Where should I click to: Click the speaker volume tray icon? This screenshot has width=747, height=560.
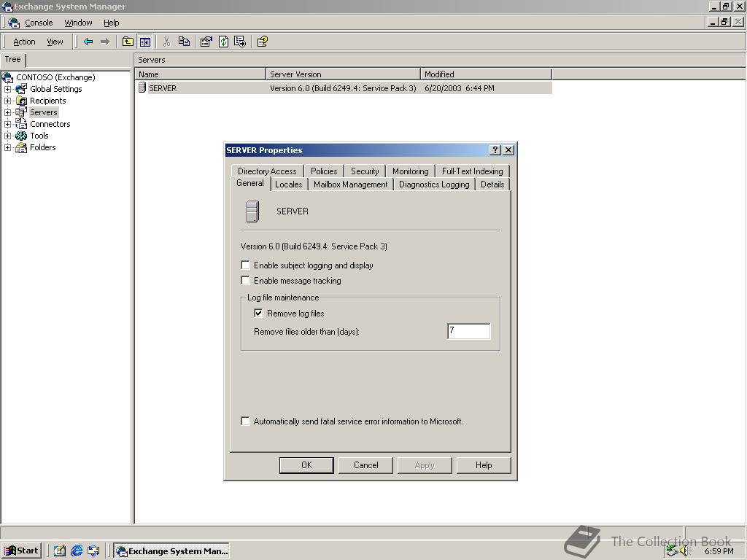click(684, 551)
